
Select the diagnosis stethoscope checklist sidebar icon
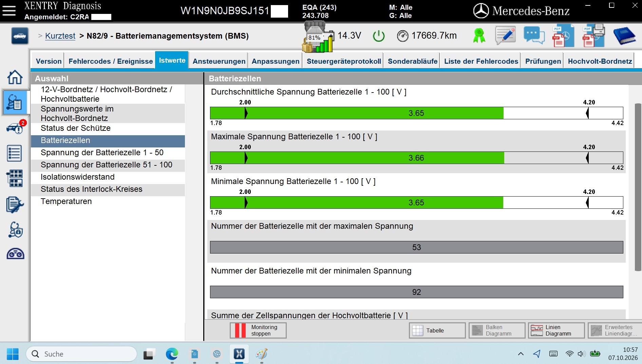(15, 102)
